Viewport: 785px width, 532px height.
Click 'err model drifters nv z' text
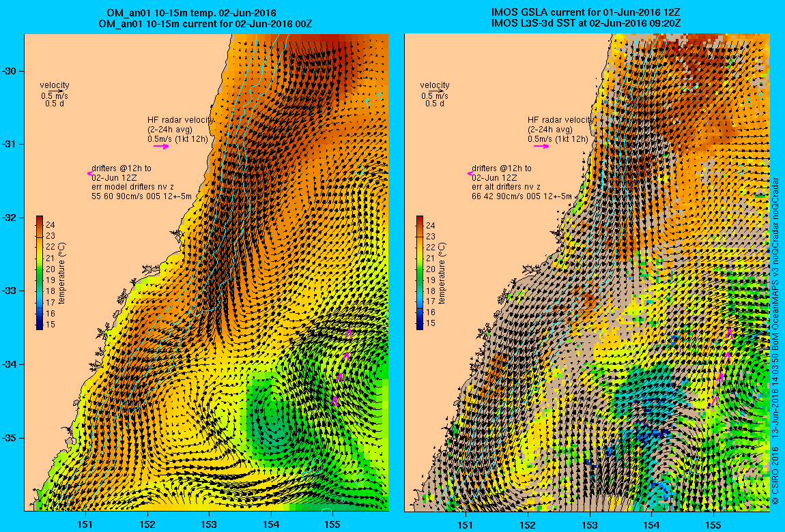coord(132,187)
